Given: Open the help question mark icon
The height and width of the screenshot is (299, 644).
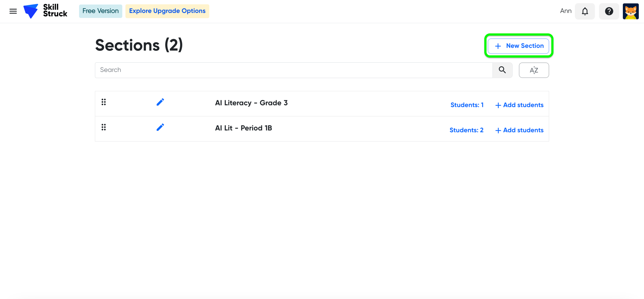Looking at the screenshot, I should coord(609,11).
